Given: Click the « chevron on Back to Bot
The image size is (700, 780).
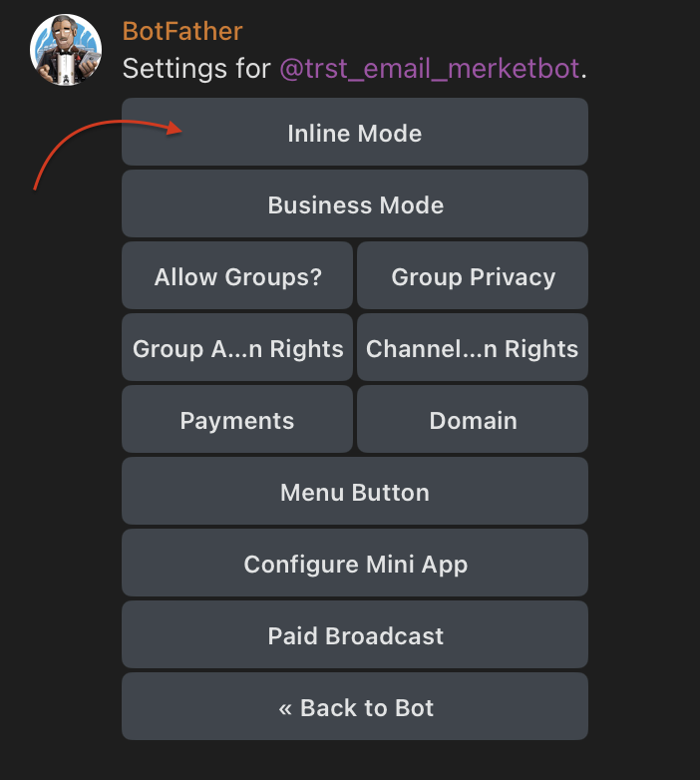Looking at the screenshot, I should 285,708.
